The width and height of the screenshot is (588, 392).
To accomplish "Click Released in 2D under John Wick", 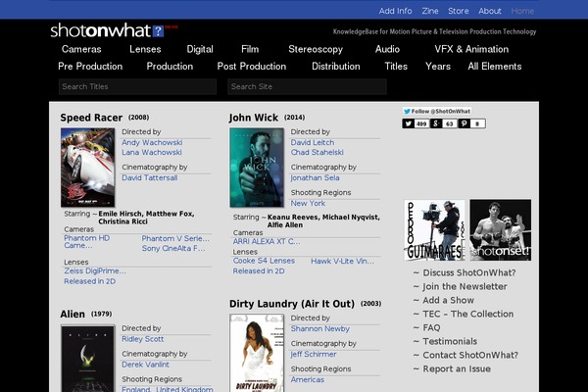I will point(259,270).
